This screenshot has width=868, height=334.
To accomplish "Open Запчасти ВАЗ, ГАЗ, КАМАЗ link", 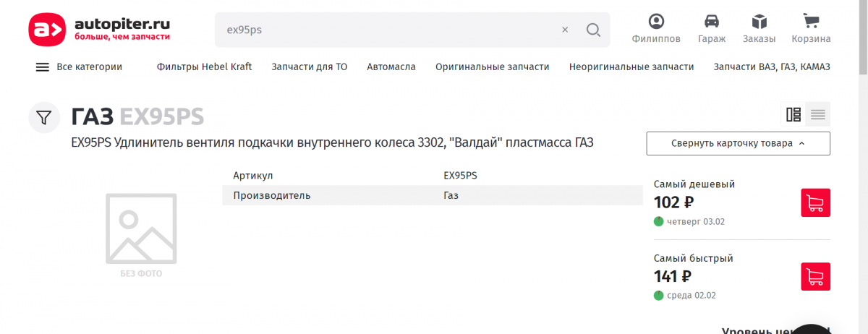I will point(771,67).
